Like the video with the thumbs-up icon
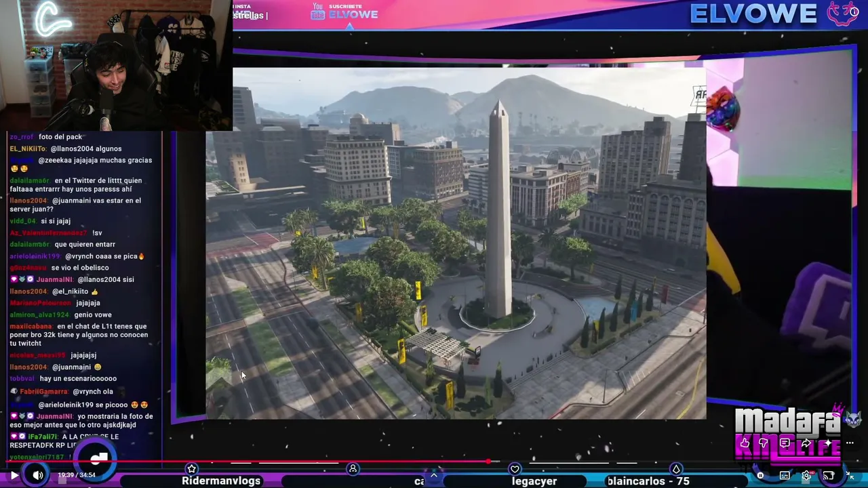 coord(745,443)
